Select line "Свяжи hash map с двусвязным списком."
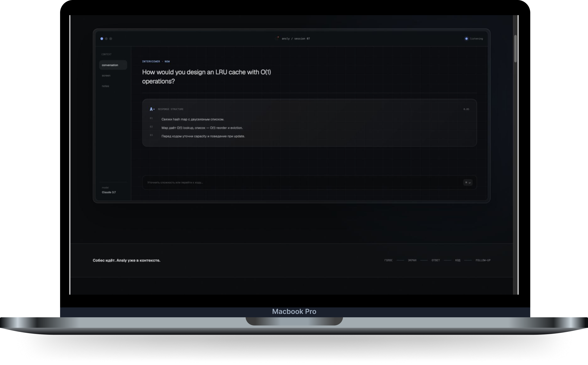Viewport: 588px width, 365px height. pos(193,119)
